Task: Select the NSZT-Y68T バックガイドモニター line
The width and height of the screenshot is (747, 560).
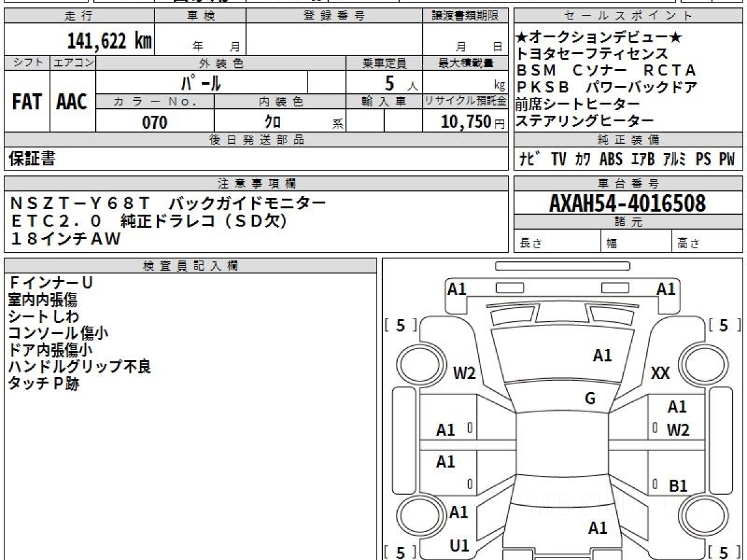Action: [x=168, y=203]
